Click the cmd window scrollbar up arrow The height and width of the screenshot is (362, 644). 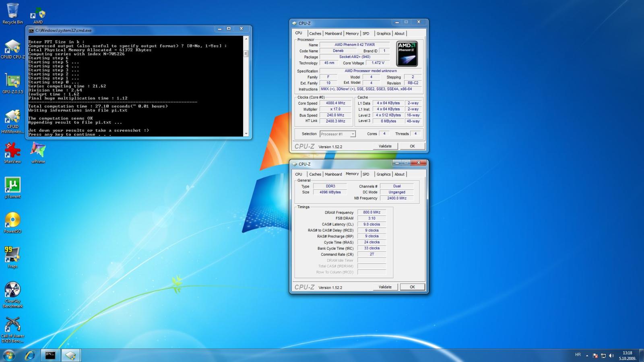click(x=246, y=39)
